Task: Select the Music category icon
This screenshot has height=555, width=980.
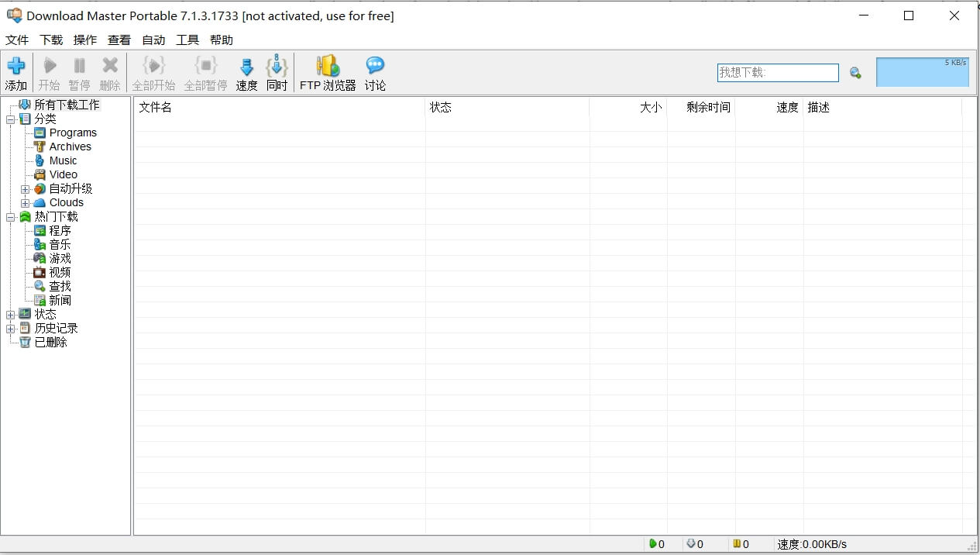Action: 40,160
